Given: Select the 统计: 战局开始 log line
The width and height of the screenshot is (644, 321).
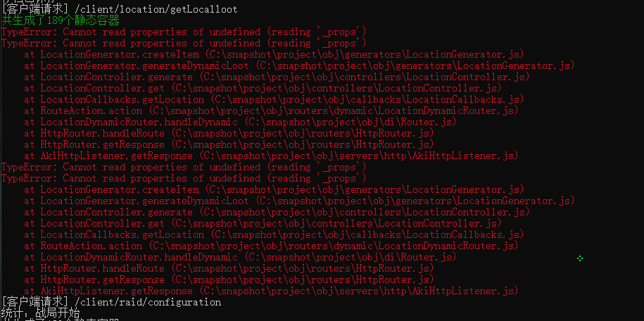Looking at the screenshot, I should click(x=40, y=313).
